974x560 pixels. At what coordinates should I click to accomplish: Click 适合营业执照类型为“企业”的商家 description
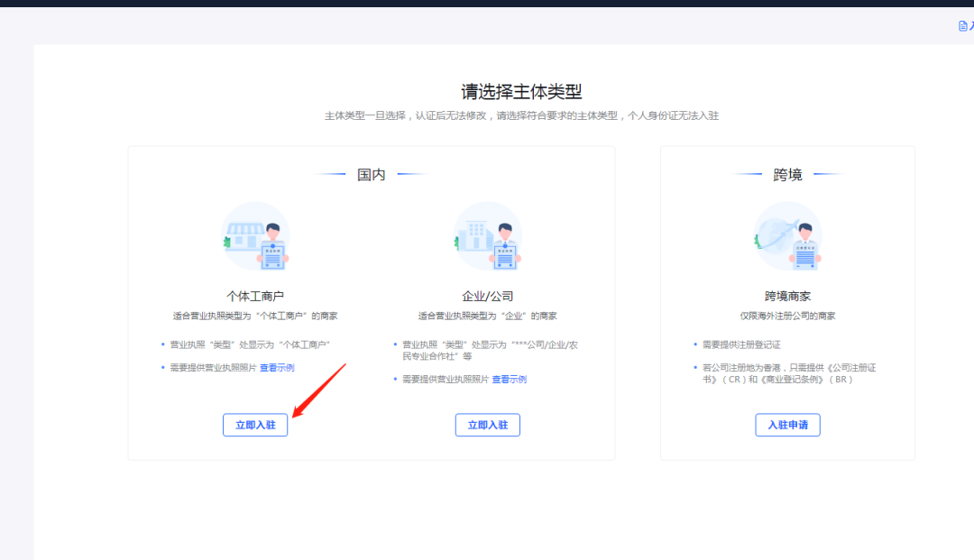pyautogui.click(x=488, y=316)
